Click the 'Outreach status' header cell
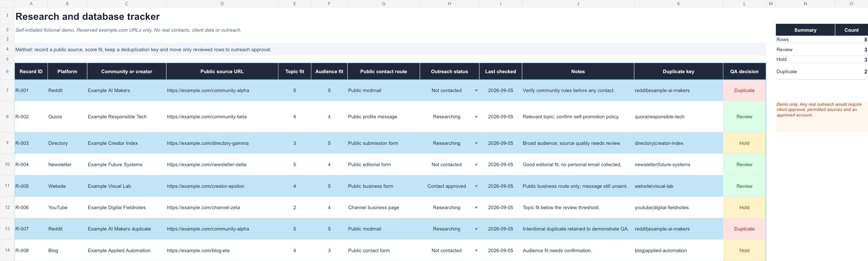This screenshot has height=261, width=868. [x=449, y=71]
